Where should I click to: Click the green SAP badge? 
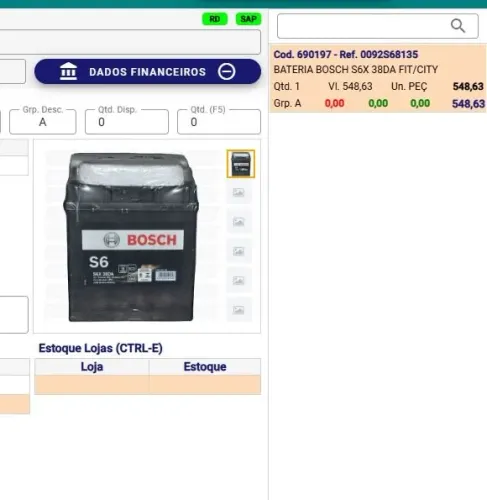pos(248,19)
